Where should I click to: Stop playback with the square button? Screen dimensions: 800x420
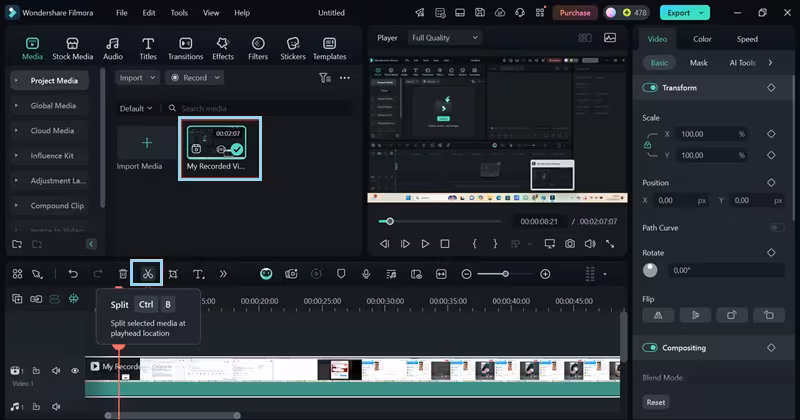(445, 244)
